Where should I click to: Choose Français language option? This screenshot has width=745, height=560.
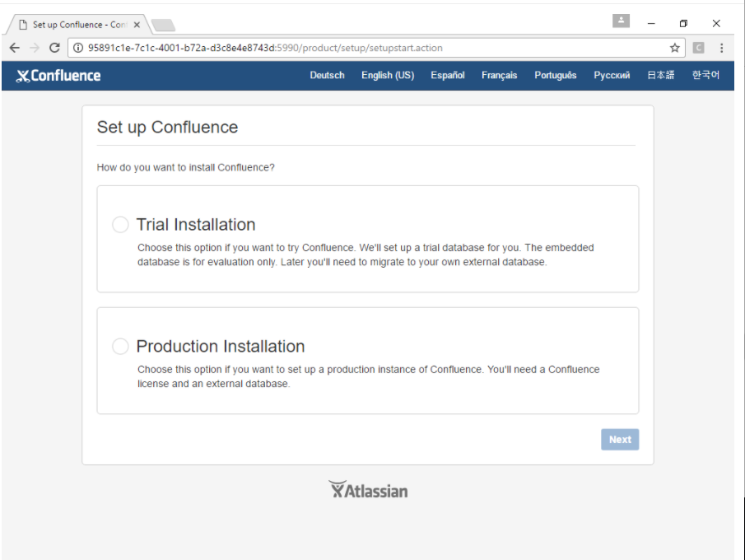coord(500,75)
